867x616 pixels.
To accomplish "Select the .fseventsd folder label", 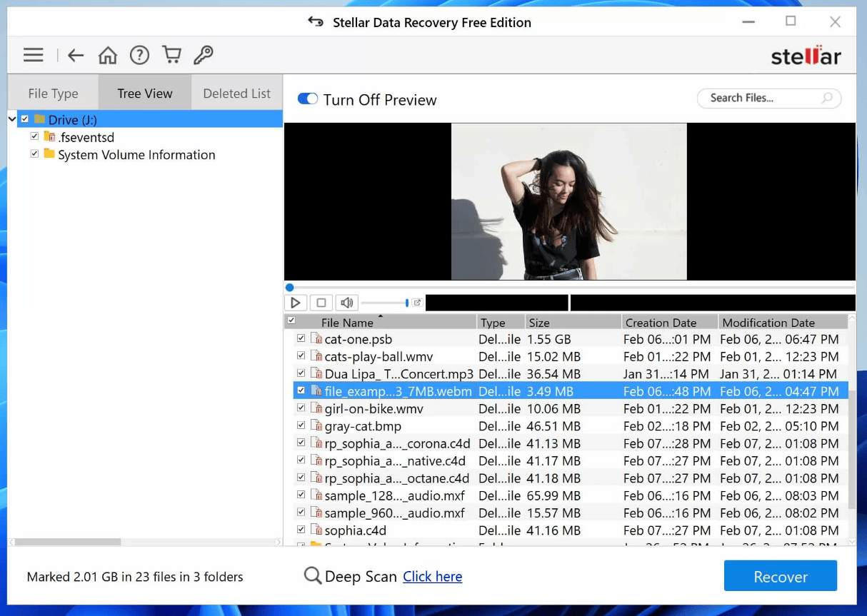I will point(86,137).
